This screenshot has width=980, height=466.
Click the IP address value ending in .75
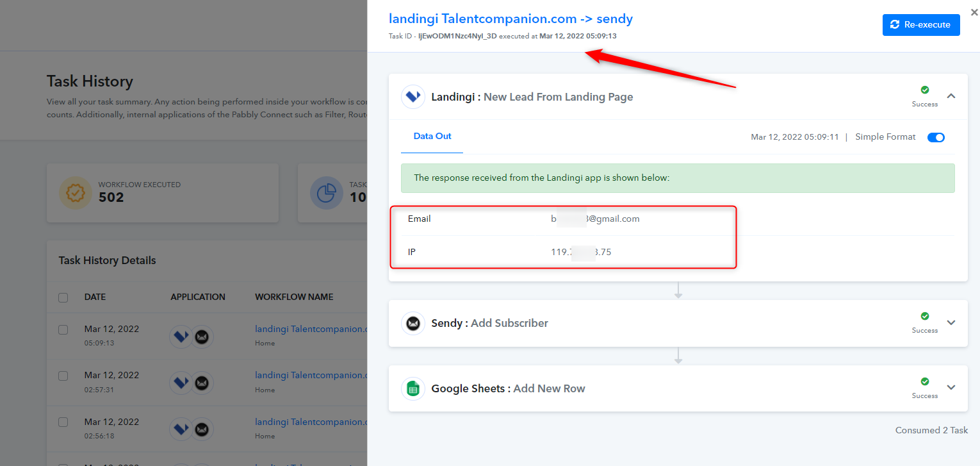(581, 252)
